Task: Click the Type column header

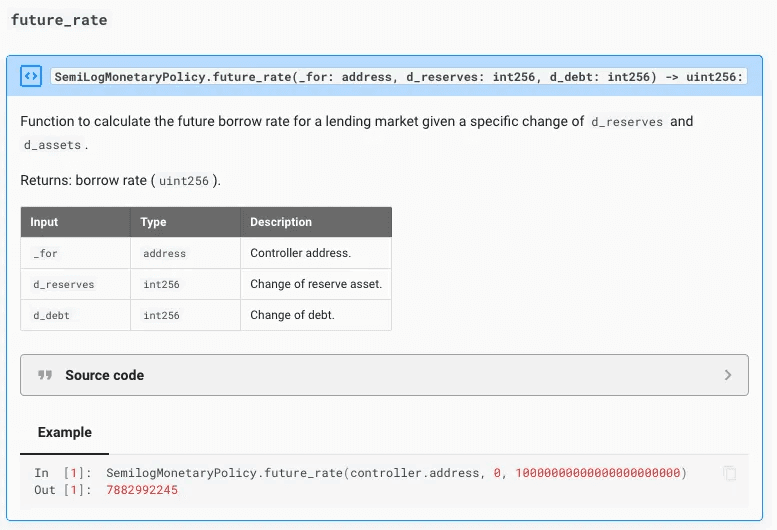Action: pyautogui.click(x=153, y=222)
